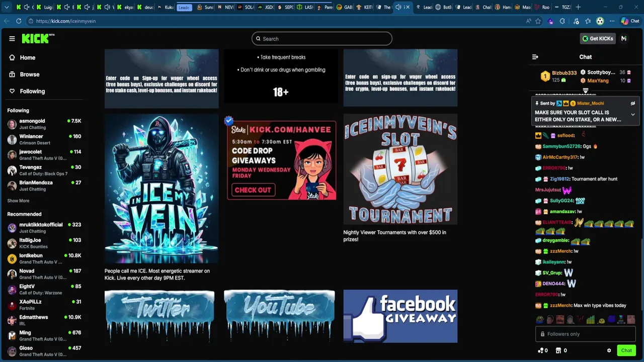Open the Ice In My Vein artwork panel
The image size is (644, 362).
(x=162, y=189)
